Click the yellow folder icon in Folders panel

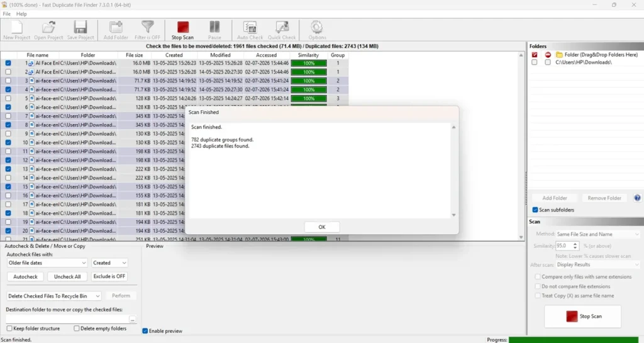point(559,55)
